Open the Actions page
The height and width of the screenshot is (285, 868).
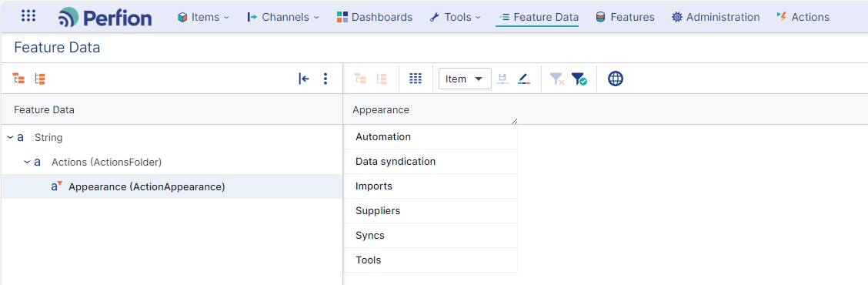click(x=803, y=17)
